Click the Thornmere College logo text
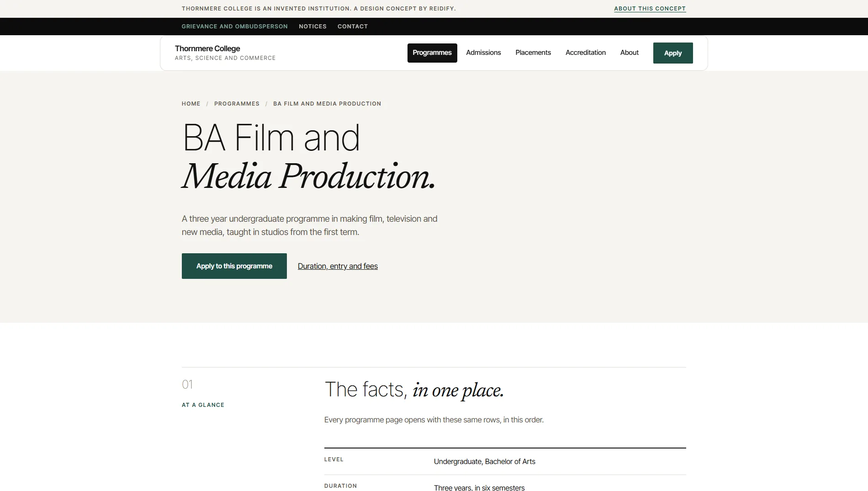Viewport: 868px width, 491px height. [207, 48]
